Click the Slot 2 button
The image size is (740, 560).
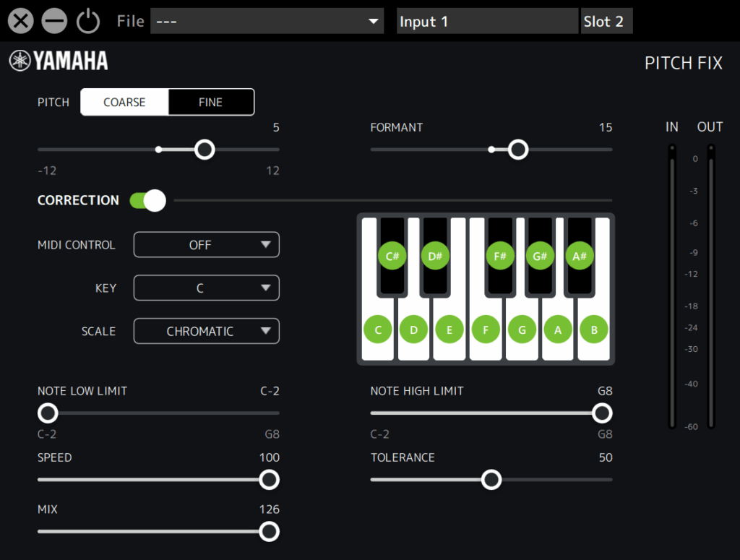click(x=606, y=22)
